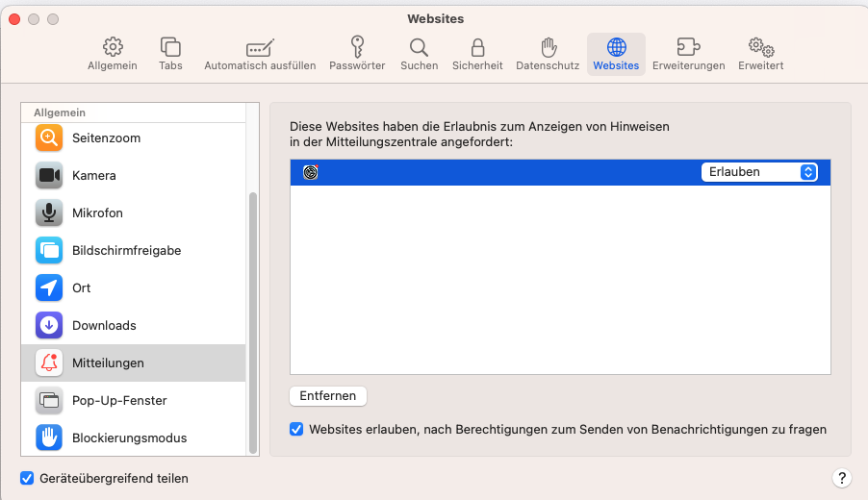Click the sidebar vertical scrollbar
Image resolution: width=868 pixels, height=500 pixels.
tap(253, 317)
